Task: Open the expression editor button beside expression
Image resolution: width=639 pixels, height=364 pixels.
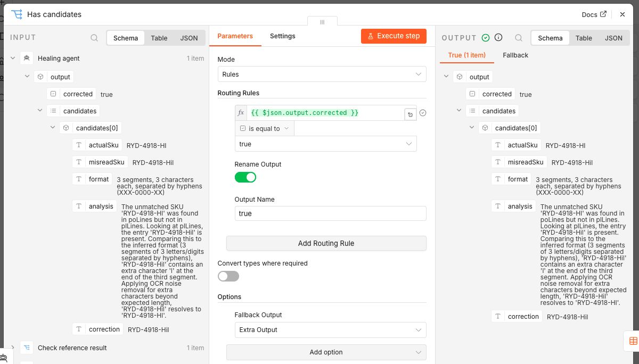Action: tap(410, 114)
